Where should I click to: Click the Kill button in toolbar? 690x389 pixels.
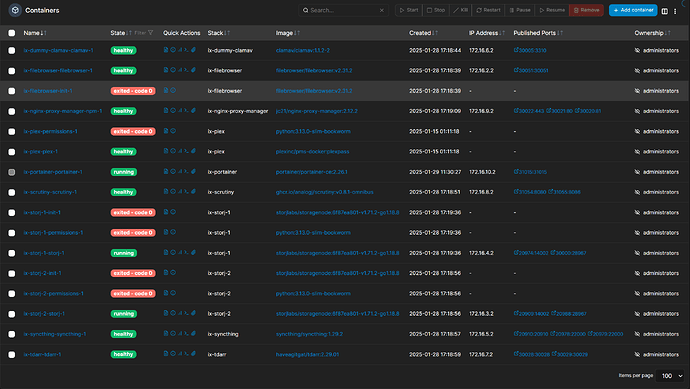(461, 10)
